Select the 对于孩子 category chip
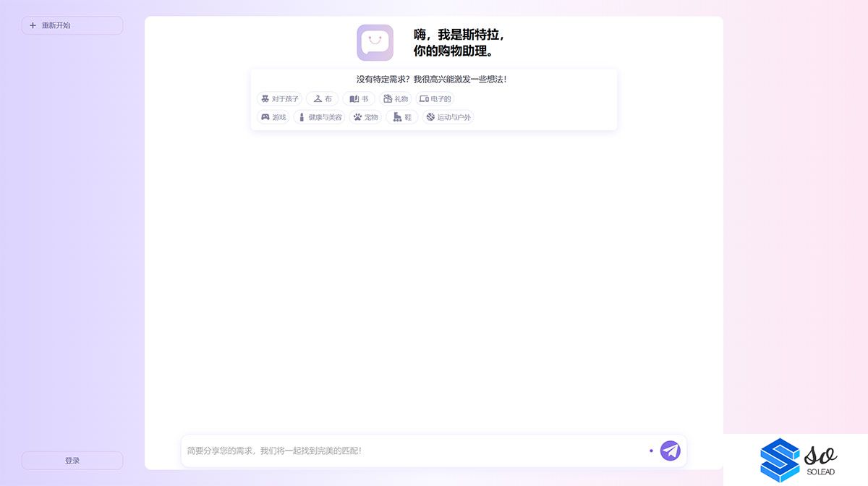The width and height of the screenshot is (868, 486). (279, 99)
